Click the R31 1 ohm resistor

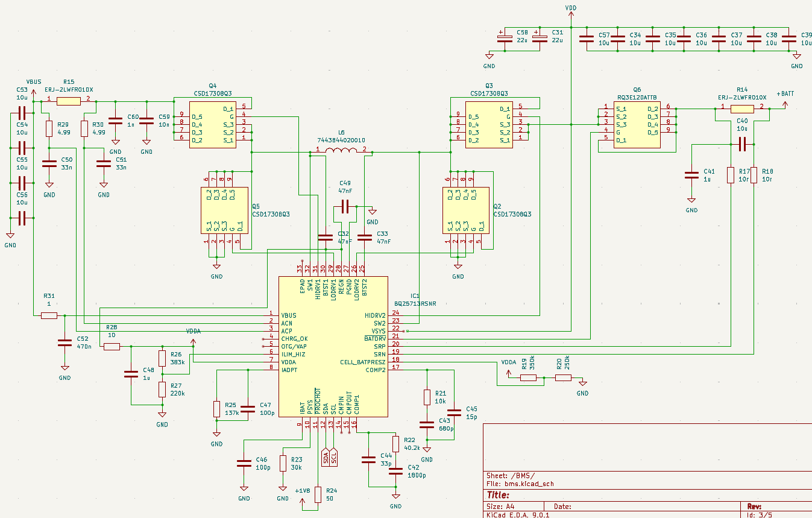coord(49,315)
